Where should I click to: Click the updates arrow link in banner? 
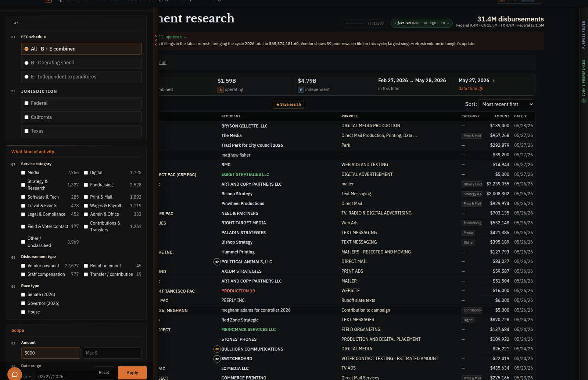point(173,37)
